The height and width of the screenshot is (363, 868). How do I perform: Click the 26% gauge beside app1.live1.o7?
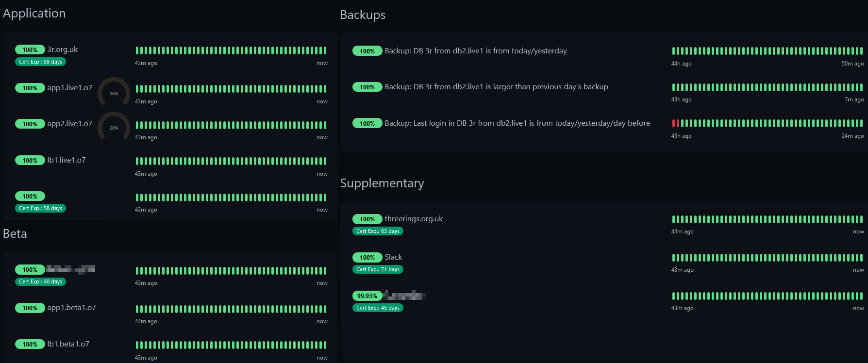pos(114,92)
